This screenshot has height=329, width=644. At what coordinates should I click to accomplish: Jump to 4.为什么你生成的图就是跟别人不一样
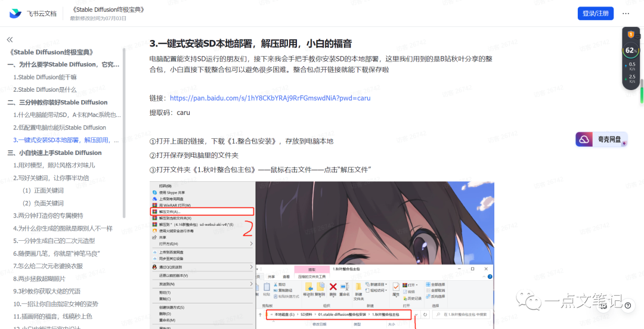click(x=63, y=228)
